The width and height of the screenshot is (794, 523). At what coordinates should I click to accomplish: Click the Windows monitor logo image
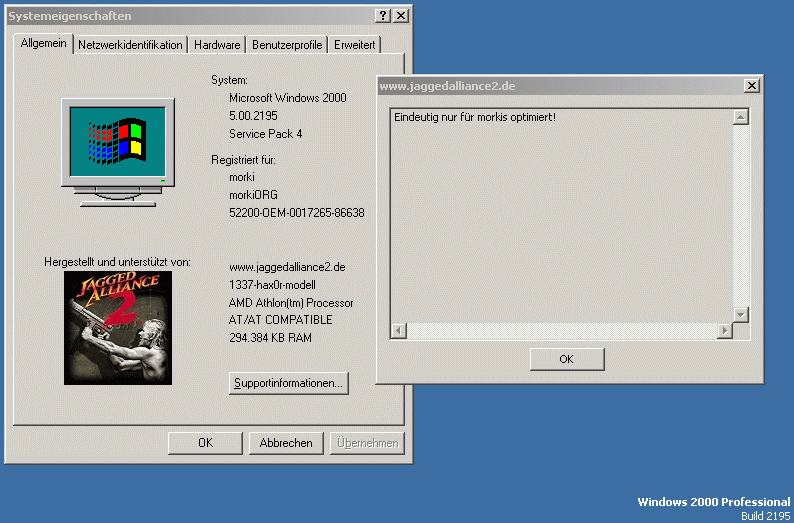tap(118, 152)
